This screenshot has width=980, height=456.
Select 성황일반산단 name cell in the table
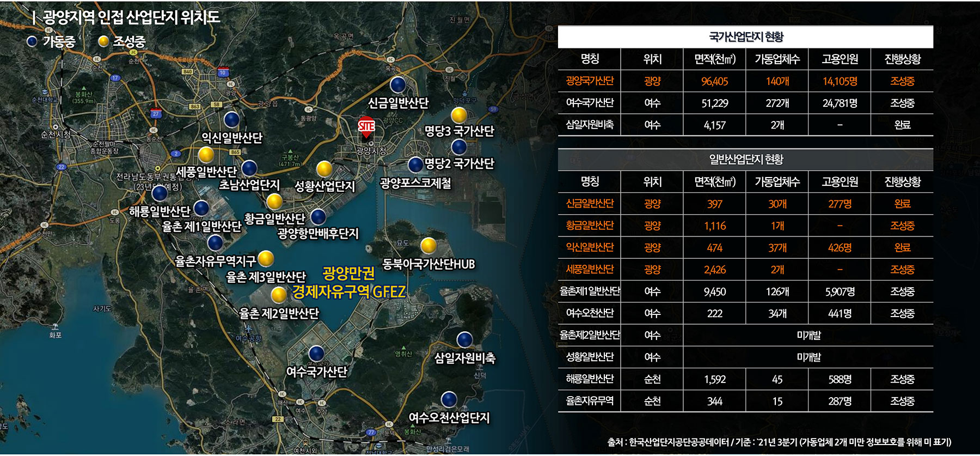(x=590, y=357)
